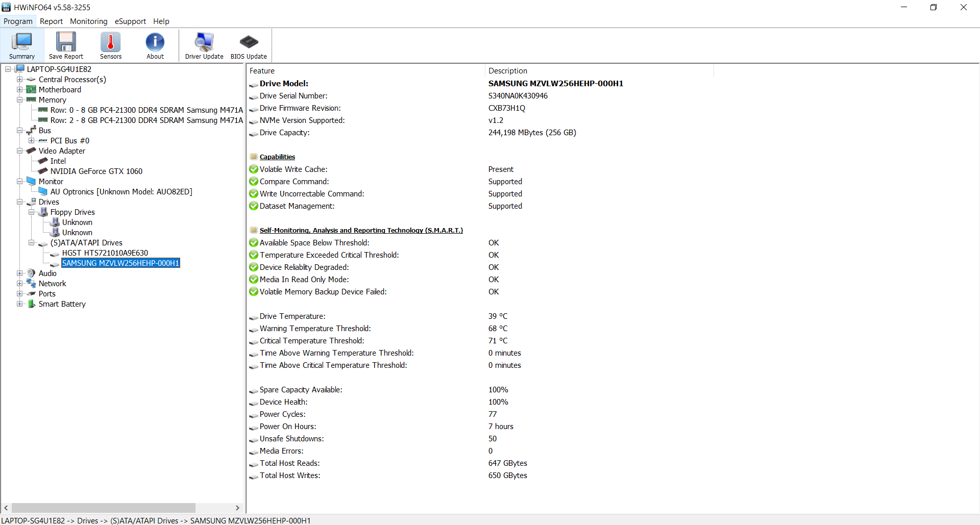
Task: Select PCI Bus #0 entry
Action: 70,141
